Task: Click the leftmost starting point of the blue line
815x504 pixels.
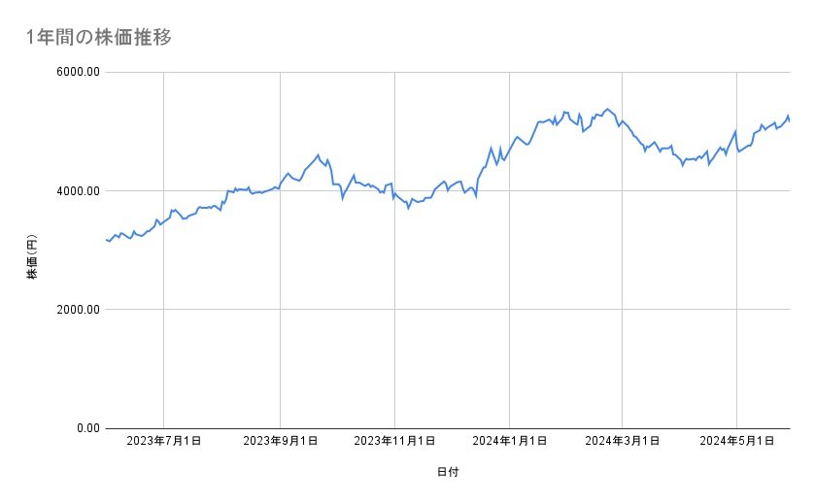Action: click(106, 239)
